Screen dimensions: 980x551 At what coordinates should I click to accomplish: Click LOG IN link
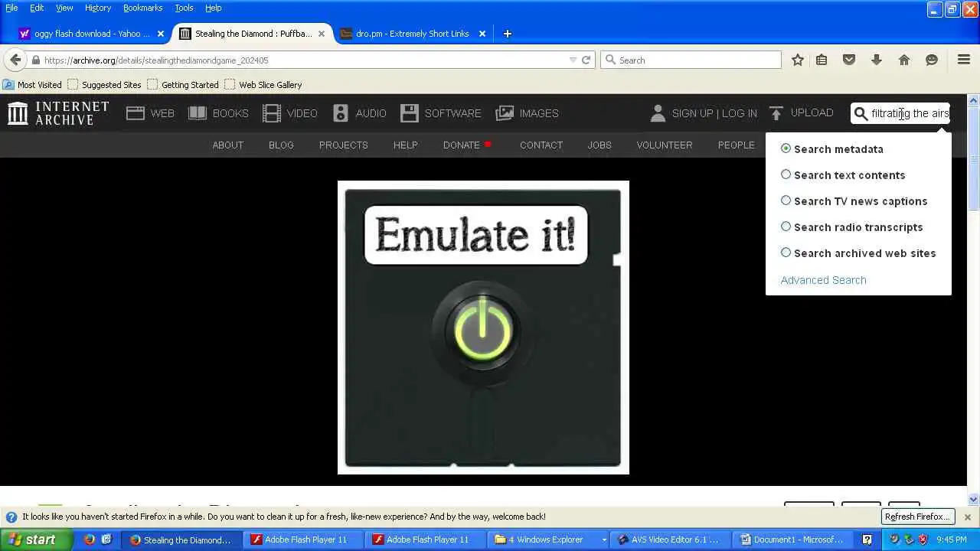pos(739,113)
